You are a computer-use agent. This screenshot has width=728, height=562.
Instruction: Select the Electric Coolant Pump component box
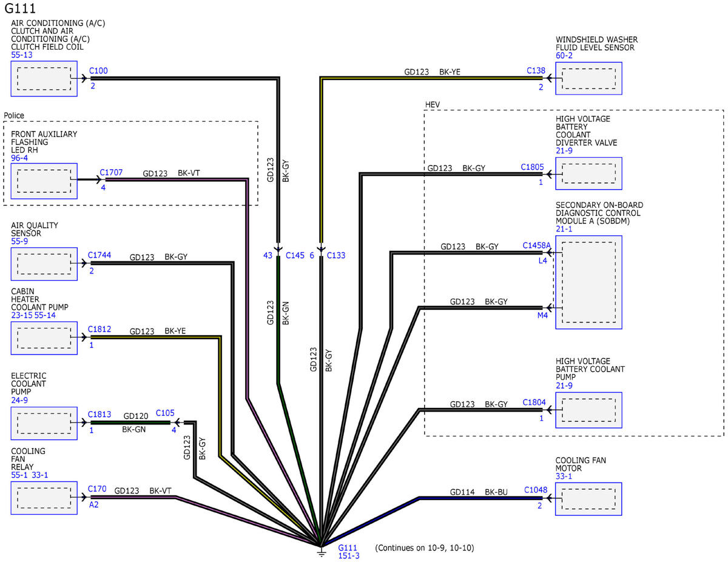pyautogui.click(x=44, y=423)
